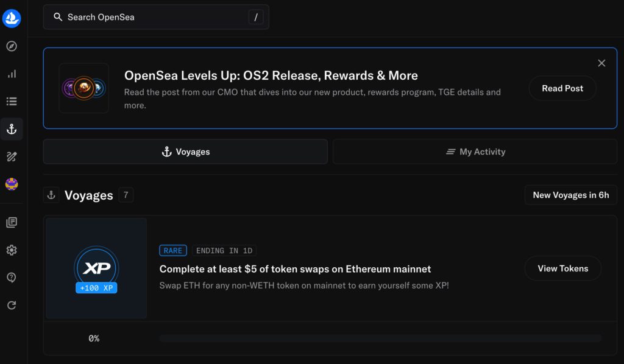
Task: Open the bar chart Stats icon
Action: click(12, 74)
